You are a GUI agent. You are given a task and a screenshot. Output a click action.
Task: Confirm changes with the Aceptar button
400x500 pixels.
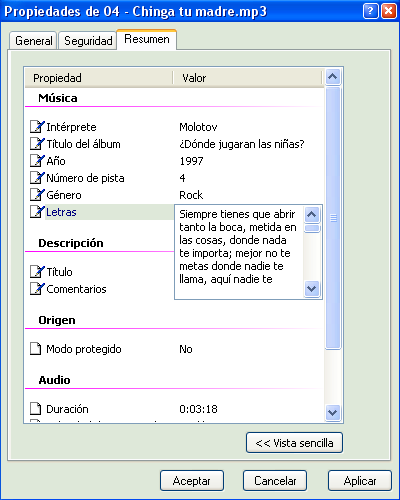192,481
